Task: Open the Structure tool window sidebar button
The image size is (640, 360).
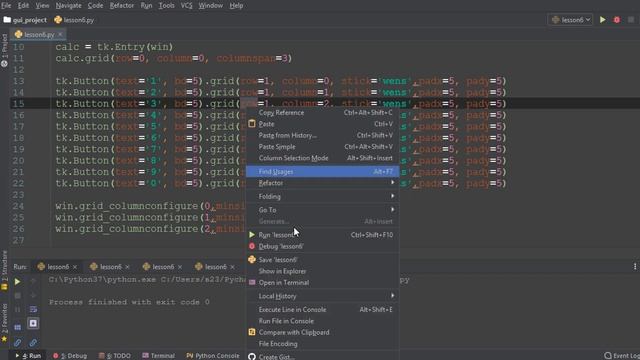Action: 4,270
